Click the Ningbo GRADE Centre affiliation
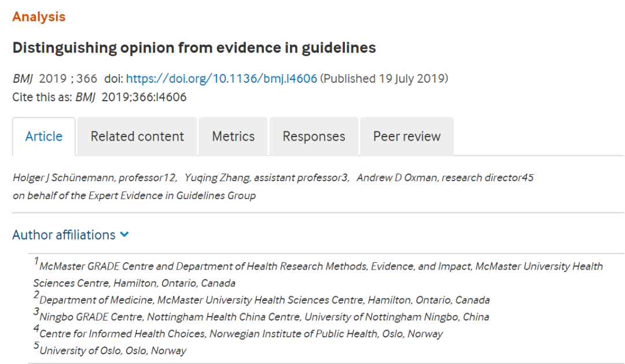The image size is (625, 364). tap(262, 317)
